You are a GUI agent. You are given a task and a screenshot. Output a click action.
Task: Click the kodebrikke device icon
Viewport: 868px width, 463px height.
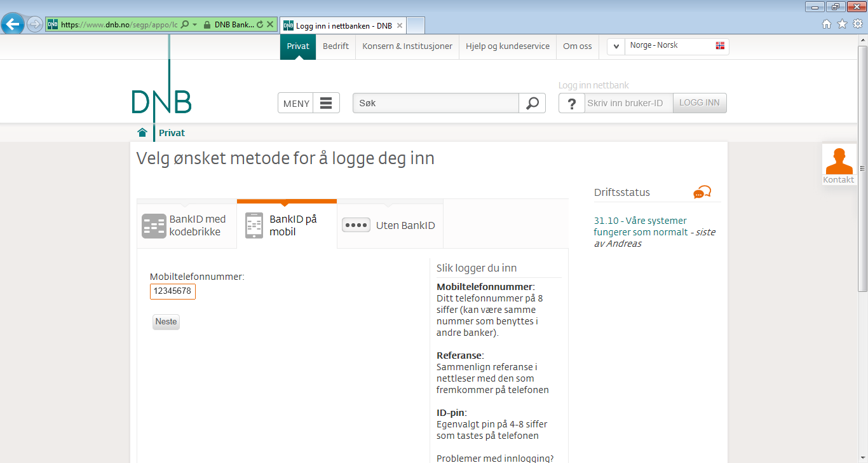(x=154, y=226)
